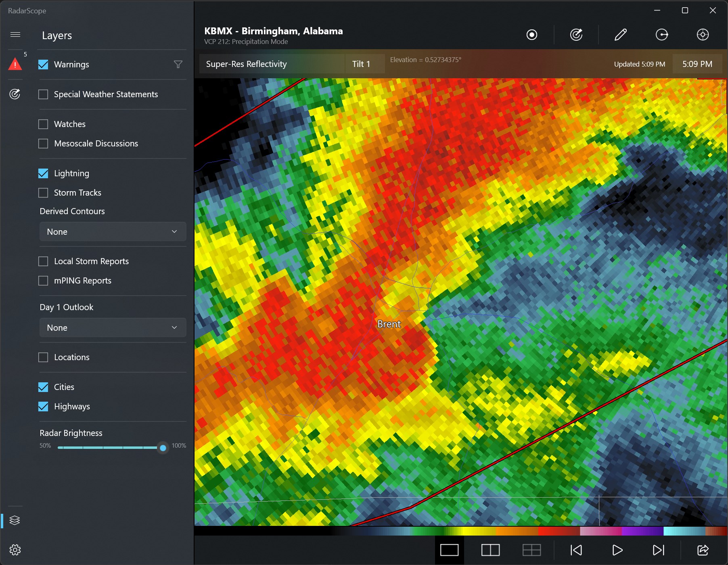Click the crosshair location icon

pos(702,35)
